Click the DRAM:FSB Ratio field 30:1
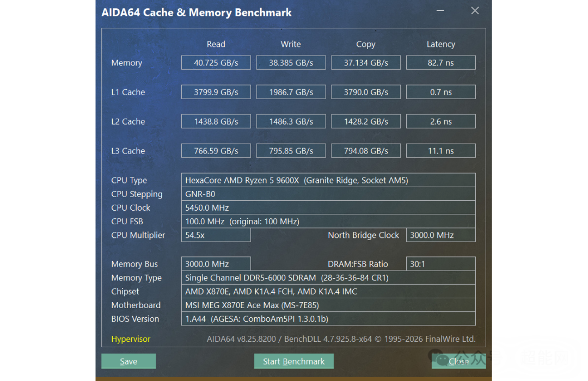Screen dimensions: 588x381 coord(440,264)
